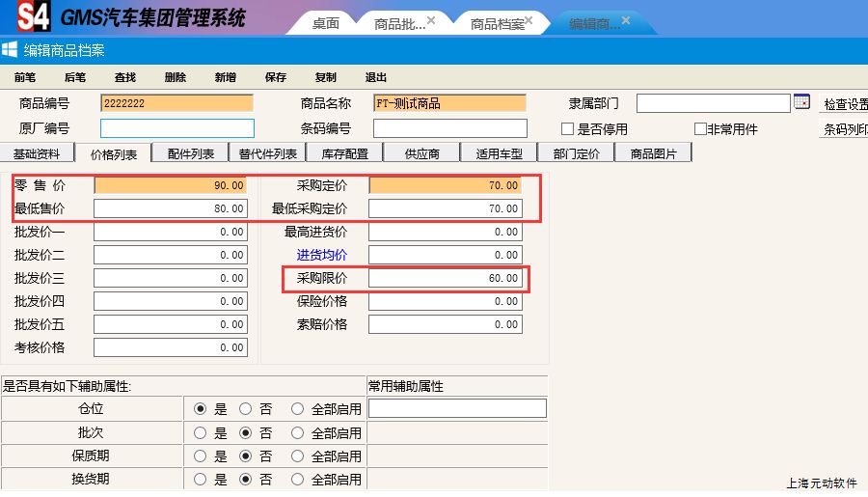Switch to the 库存配置 tab
This screenshot has width=868, height=497.
pyautogui.click(x=344, y=153)
